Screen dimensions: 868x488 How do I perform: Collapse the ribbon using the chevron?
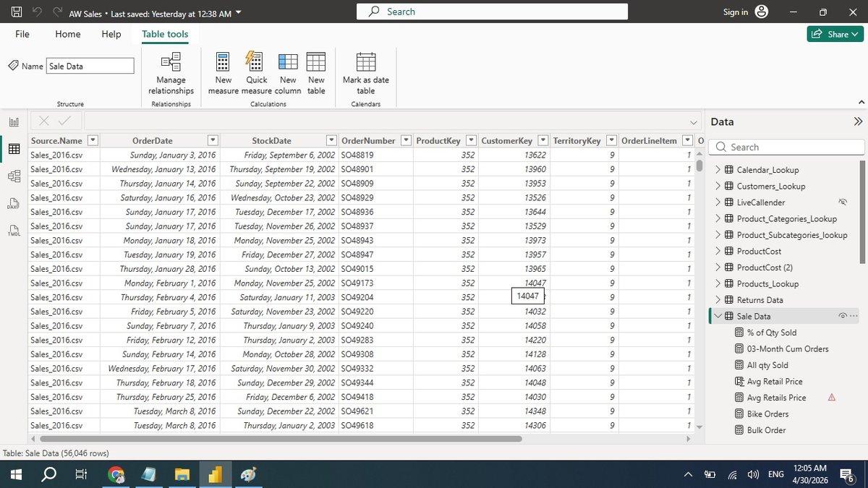pos(861,103)
